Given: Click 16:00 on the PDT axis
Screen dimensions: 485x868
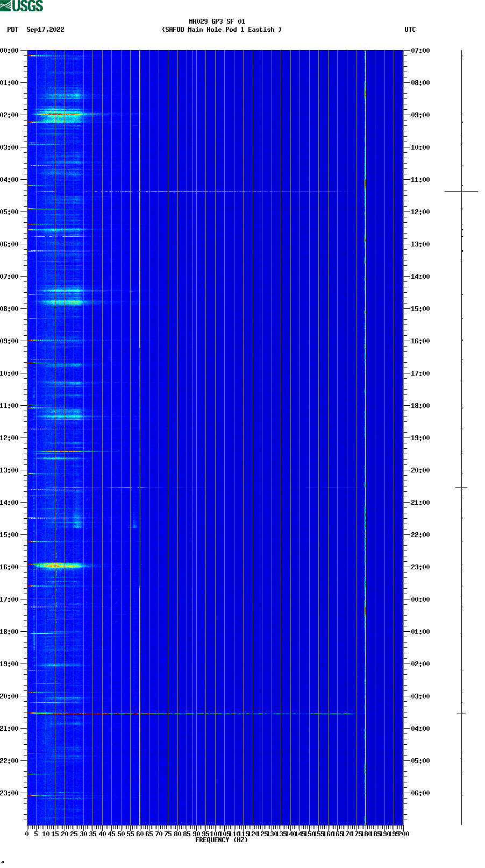Looking at the screenshot, I should pos(10,567).
